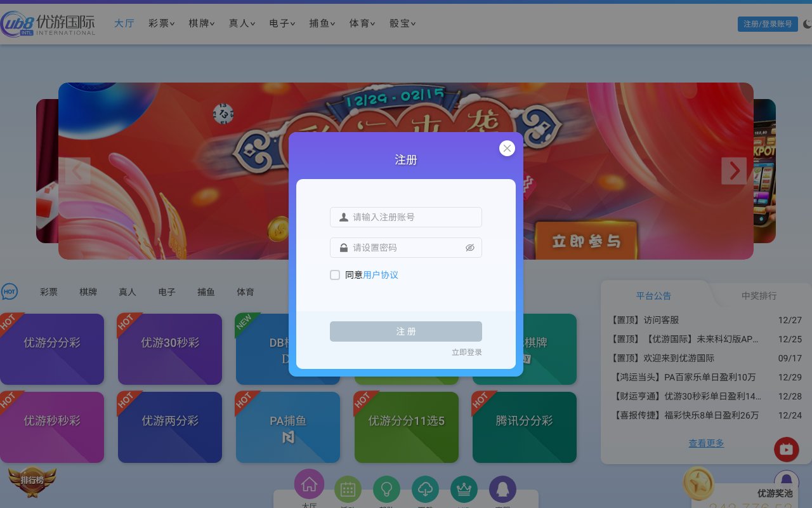The width and height of the screenshot is (812, 508).
Task: Check the 同意用户协议 agreement checkbox
Action: point(335,275)
